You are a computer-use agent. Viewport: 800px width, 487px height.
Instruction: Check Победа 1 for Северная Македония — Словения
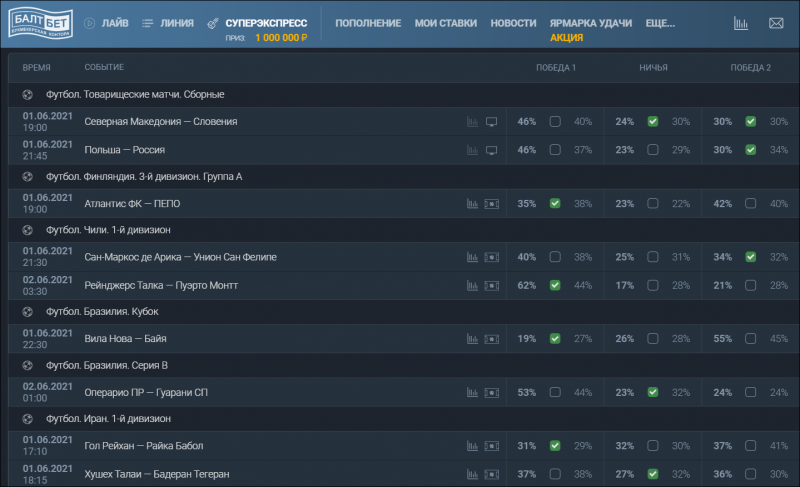(555, 121)
